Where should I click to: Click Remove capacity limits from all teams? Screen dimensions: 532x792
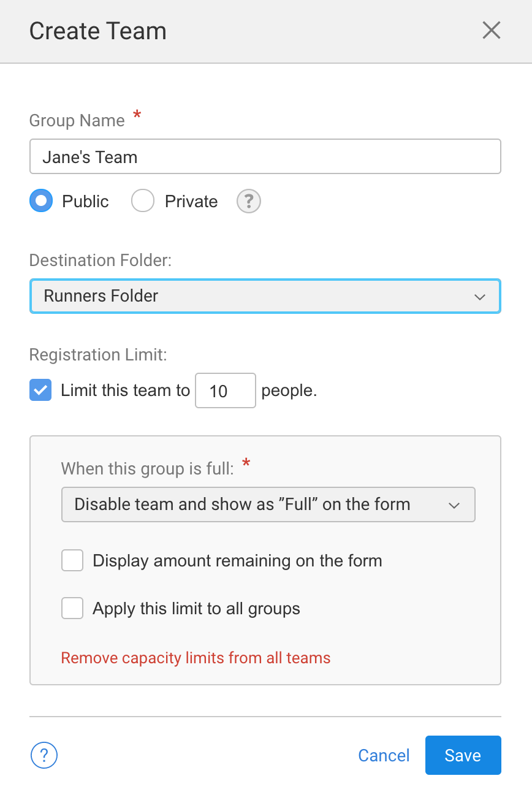pos(196,658)
